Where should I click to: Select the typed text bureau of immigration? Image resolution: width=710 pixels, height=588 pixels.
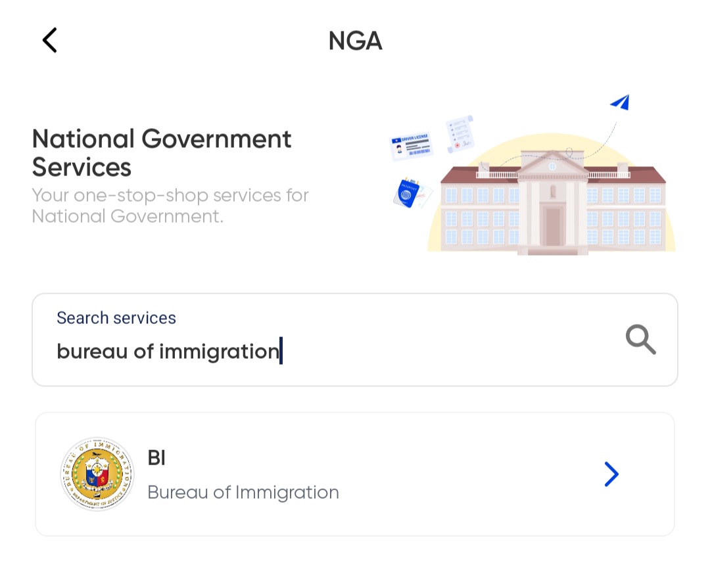(168, 351)
